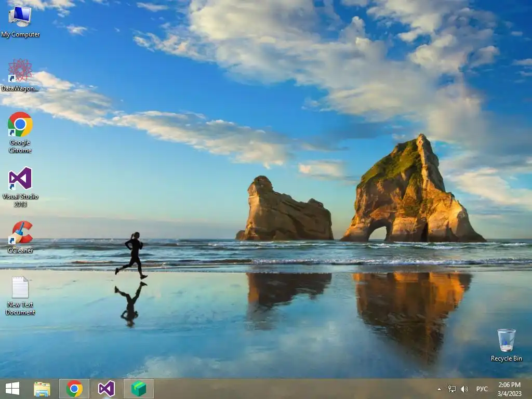Open Visual Studio from the taskbar
532x399 pixels.
click(x=107, y=389)
